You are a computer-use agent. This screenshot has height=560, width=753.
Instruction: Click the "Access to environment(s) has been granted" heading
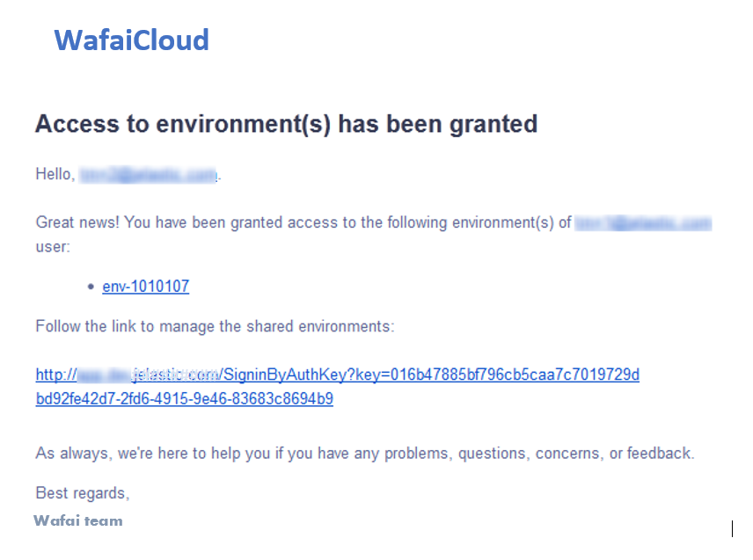coord(286,124)
